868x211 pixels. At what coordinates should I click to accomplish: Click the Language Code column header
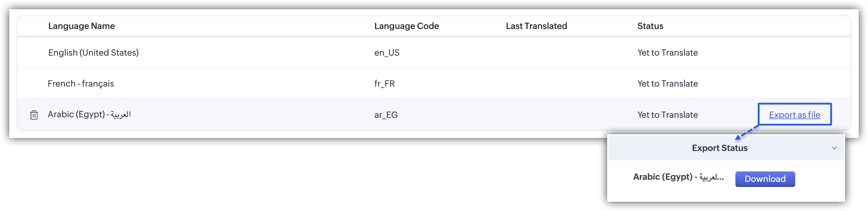(406, 26)
